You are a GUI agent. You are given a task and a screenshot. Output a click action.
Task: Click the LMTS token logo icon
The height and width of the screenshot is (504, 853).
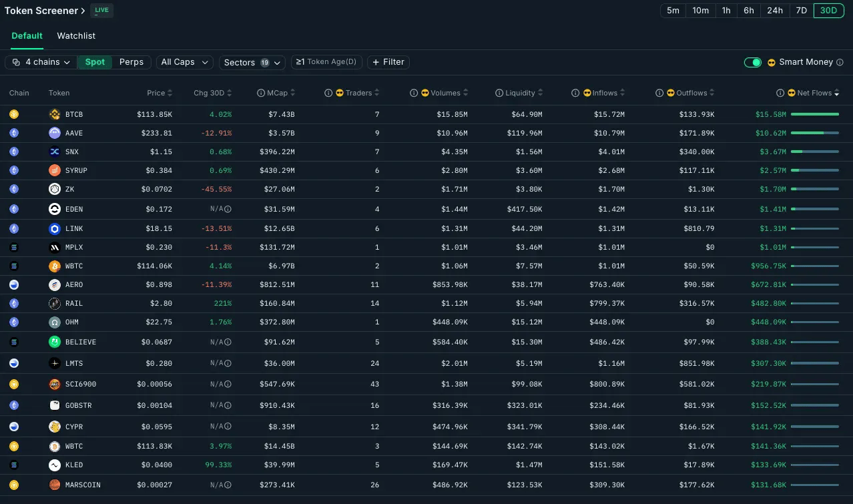click(x=55, y=363)
